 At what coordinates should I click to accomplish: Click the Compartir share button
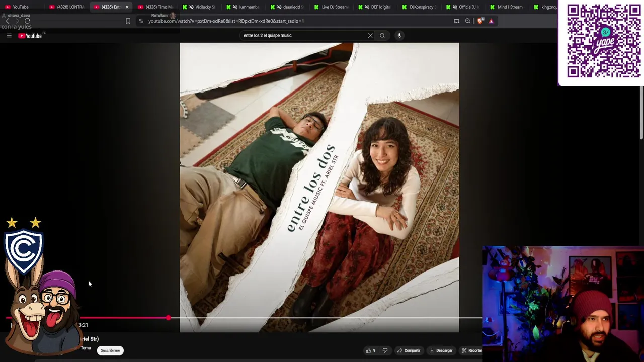coord(409,350)
